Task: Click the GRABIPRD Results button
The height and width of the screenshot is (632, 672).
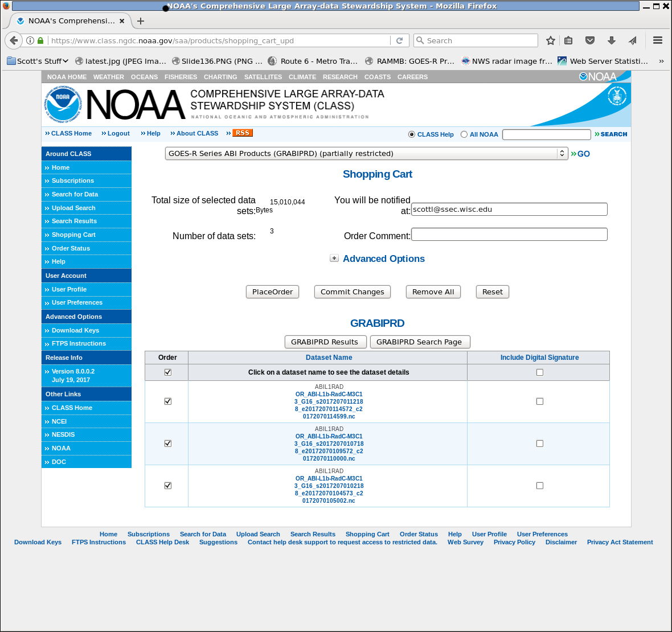Action: tap(326, 342)
